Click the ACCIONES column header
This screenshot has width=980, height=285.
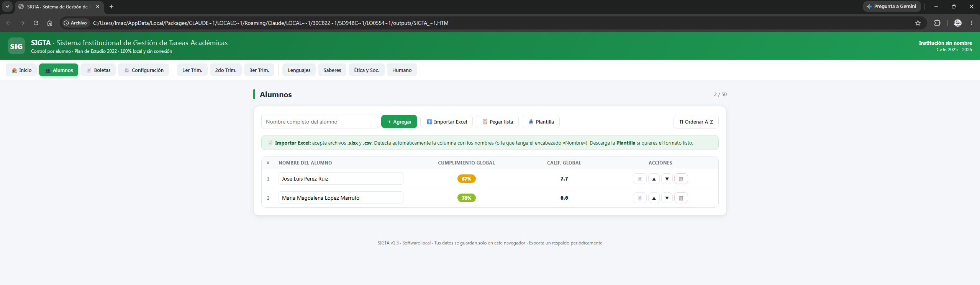coord(660,163)
